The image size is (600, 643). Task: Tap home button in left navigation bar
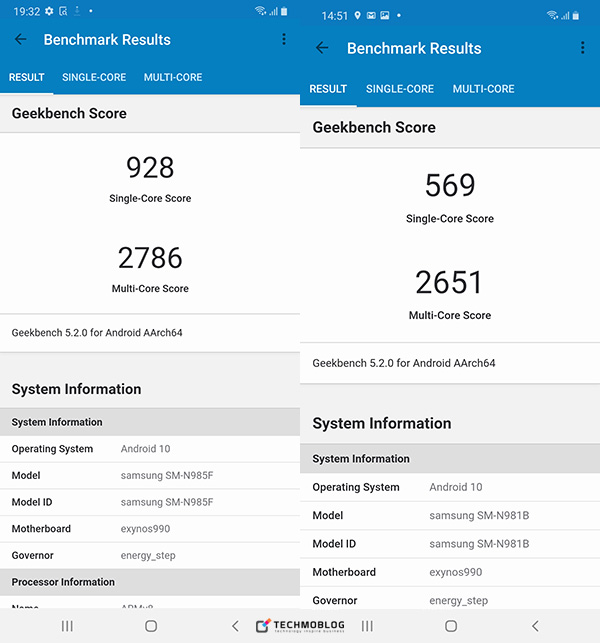click(x=151, y=626)
